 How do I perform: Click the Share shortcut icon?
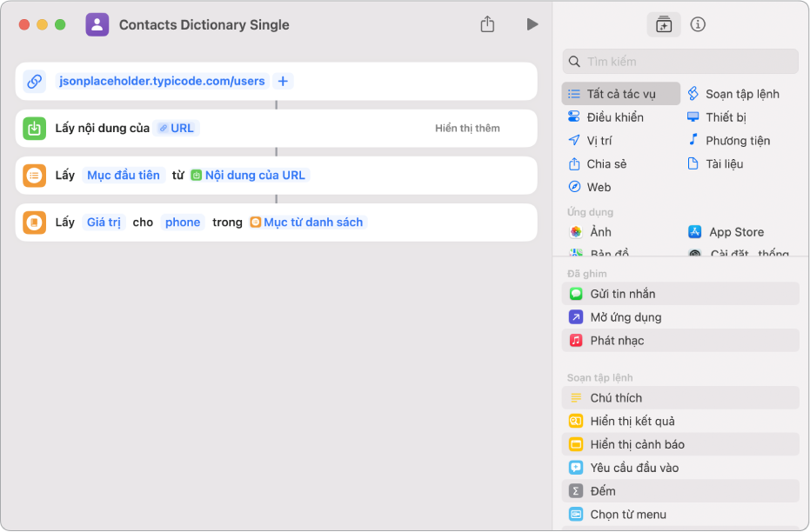pyautogui.click(x=487, y=24)
